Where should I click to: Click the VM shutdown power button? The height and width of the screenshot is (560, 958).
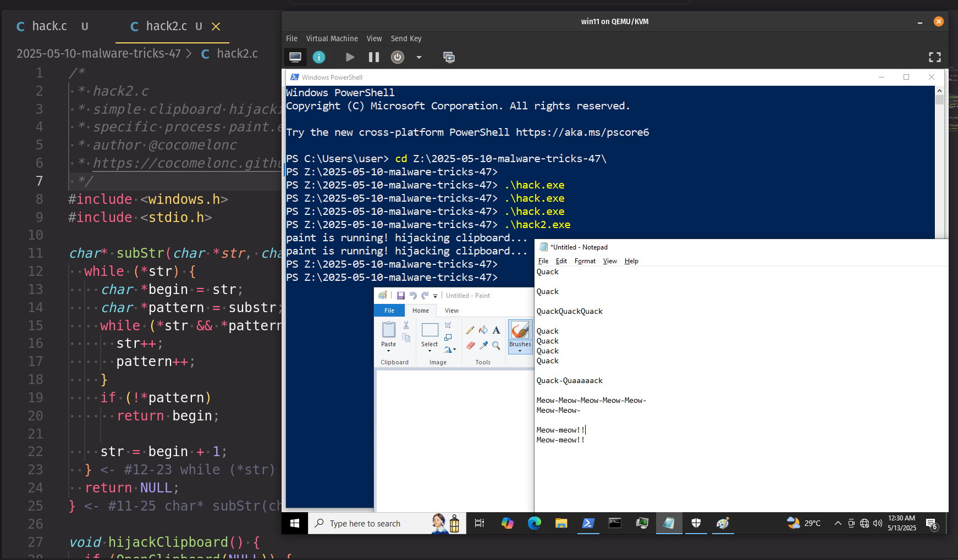398,57
